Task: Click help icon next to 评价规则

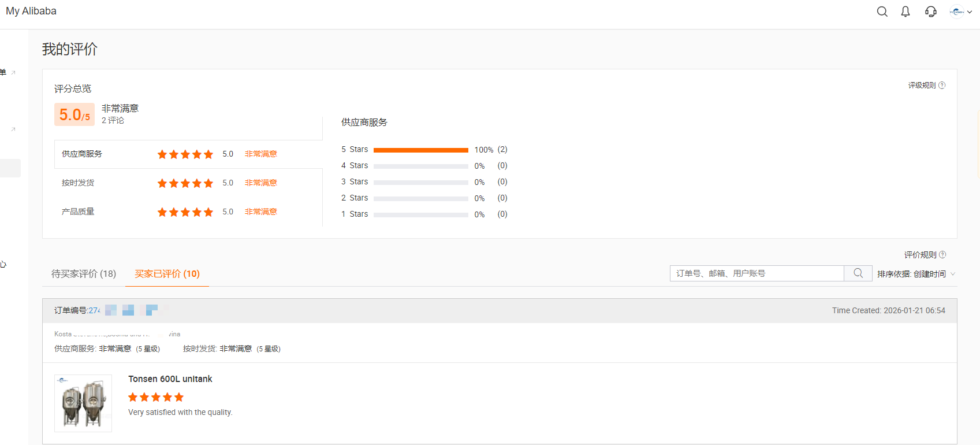Action: pyautogui.click(x=942, y=255)
